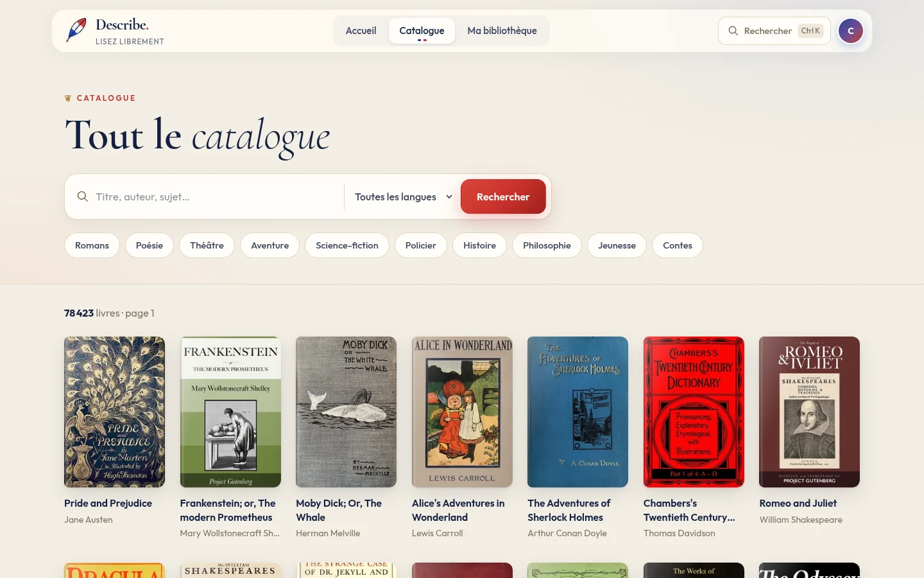
Task: Click the Describe quill logo icon
Action: [x=76, y=30]
